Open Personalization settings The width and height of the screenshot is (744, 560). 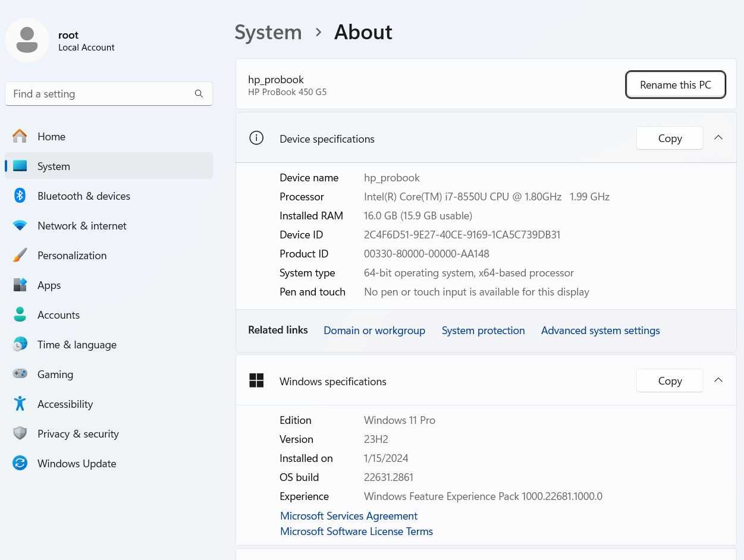[109, 255]
